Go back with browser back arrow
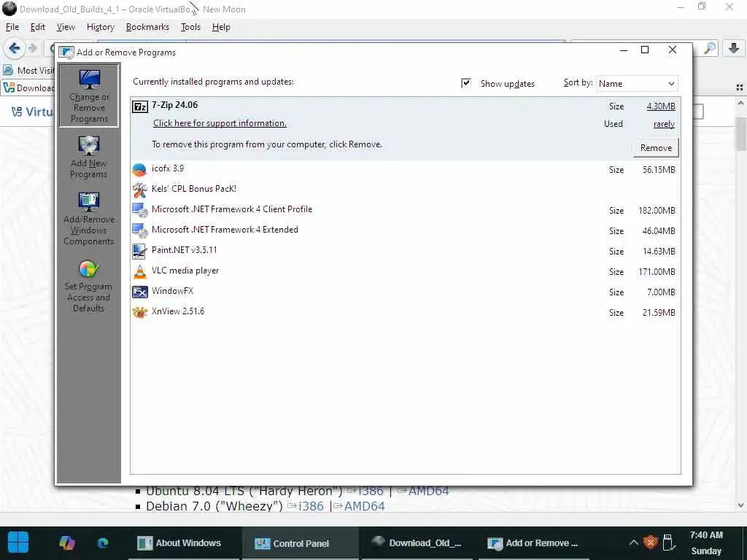Viewport: 747px width, 560px height. 15,48
